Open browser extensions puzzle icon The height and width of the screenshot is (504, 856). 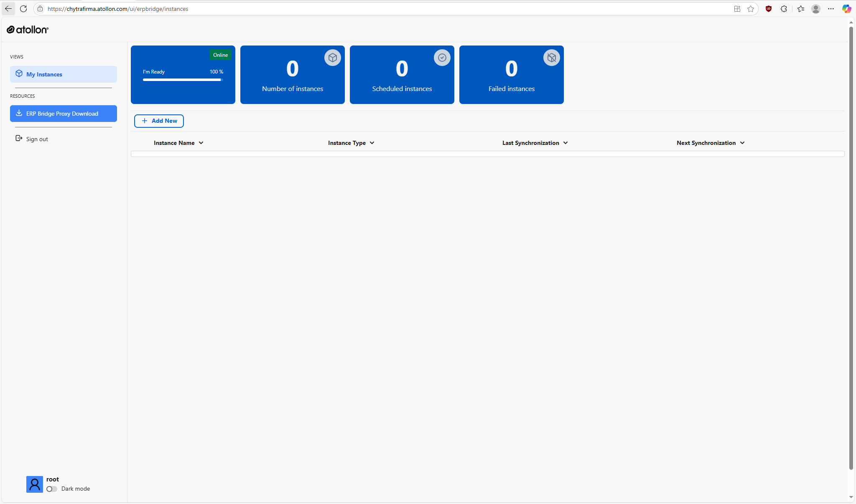pyautogui.click(x=784, y=9)
